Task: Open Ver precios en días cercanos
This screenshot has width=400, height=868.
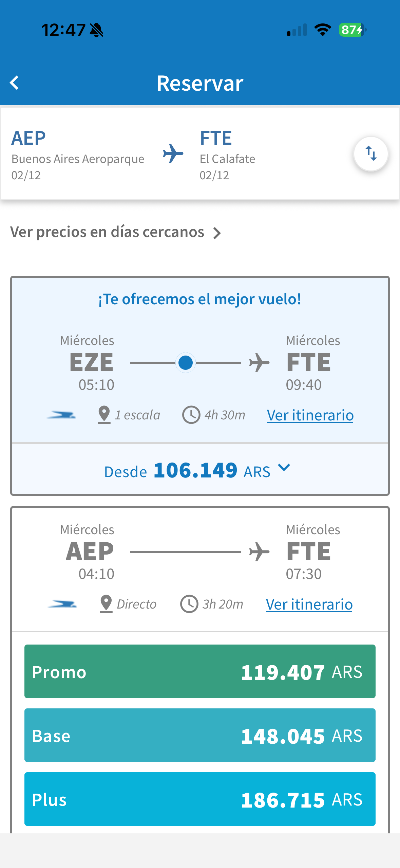Action: coord(107,232)
